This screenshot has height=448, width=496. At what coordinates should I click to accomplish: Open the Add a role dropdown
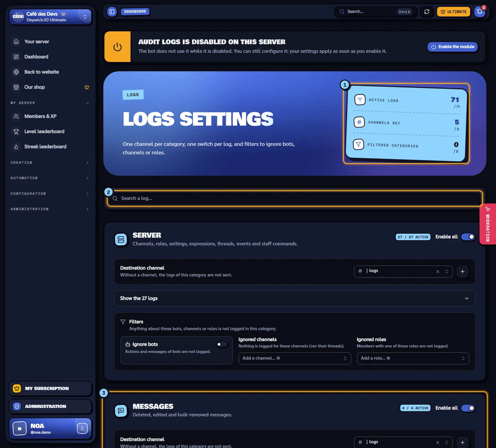pyautogui.click(x=413, y=358)
